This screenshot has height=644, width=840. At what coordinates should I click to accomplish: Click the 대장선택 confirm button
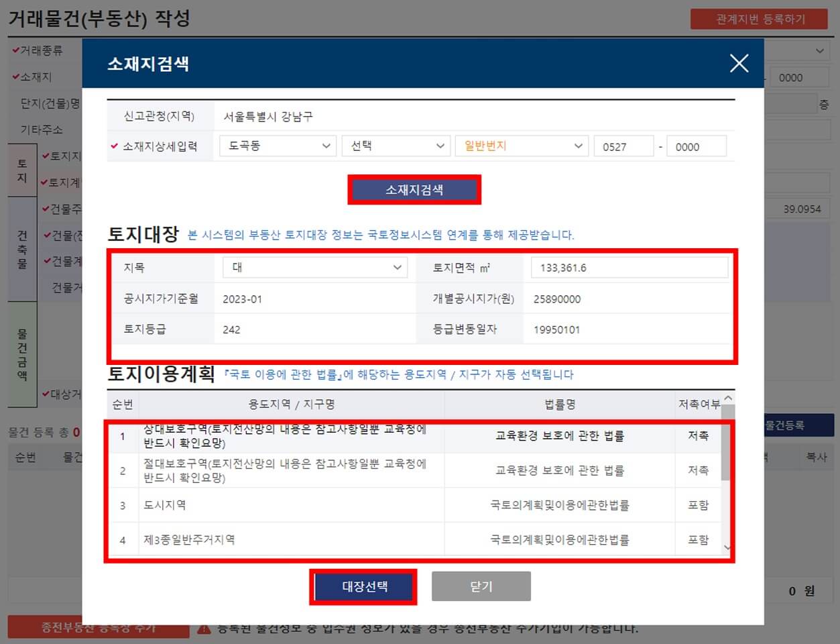tap(363, 586)
